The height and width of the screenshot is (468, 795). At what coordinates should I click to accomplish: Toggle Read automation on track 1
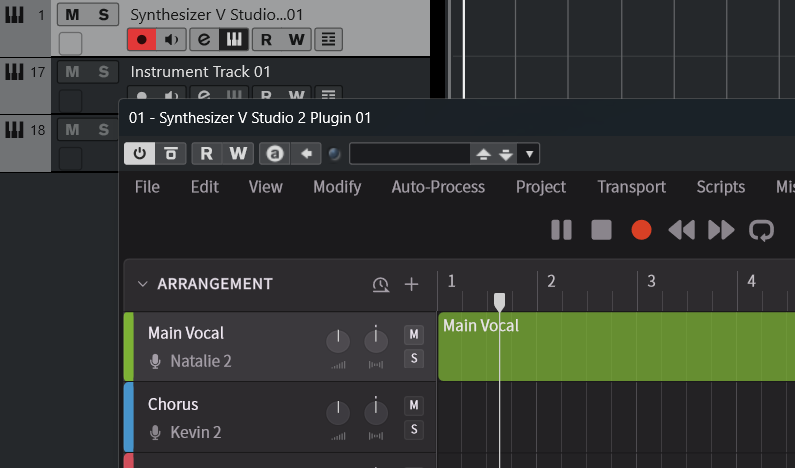266,40
